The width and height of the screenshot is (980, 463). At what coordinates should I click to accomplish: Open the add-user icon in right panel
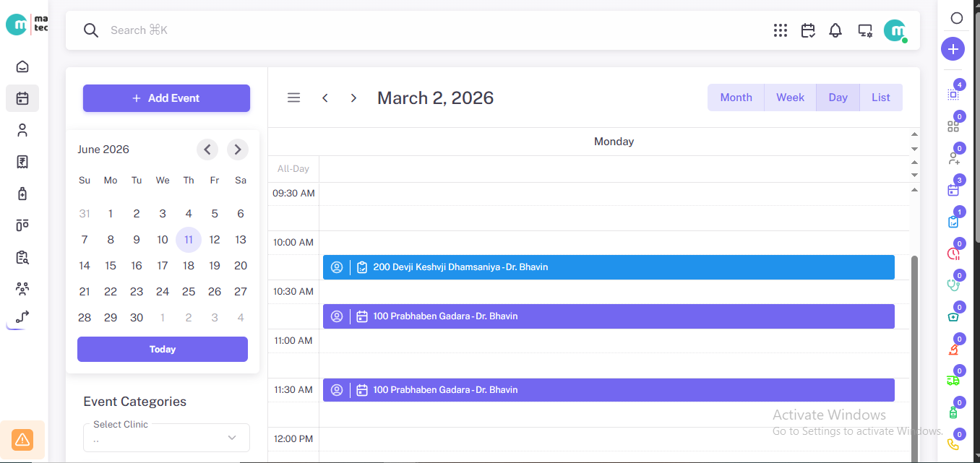[x=953, y=158]
